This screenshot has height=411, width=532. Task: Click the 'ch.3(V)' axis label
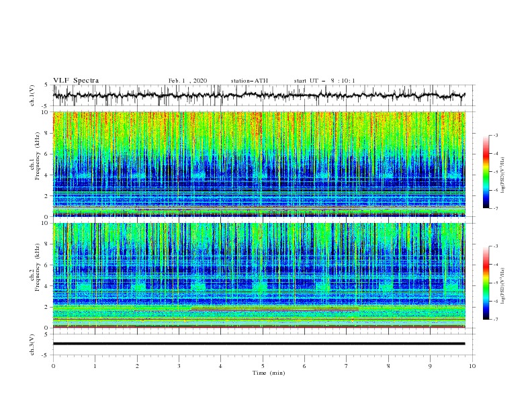click(32, 345)
